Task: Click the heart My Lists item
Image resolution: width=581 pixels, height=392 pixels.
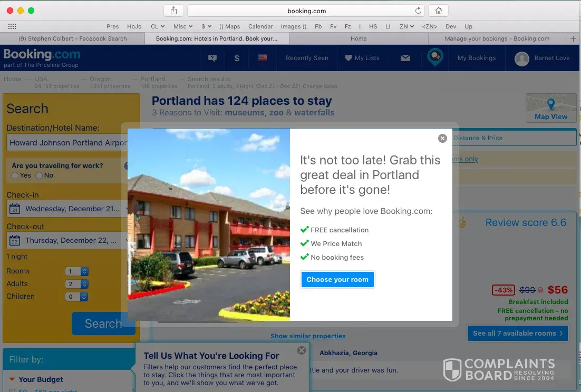Action: pos(362,58)
